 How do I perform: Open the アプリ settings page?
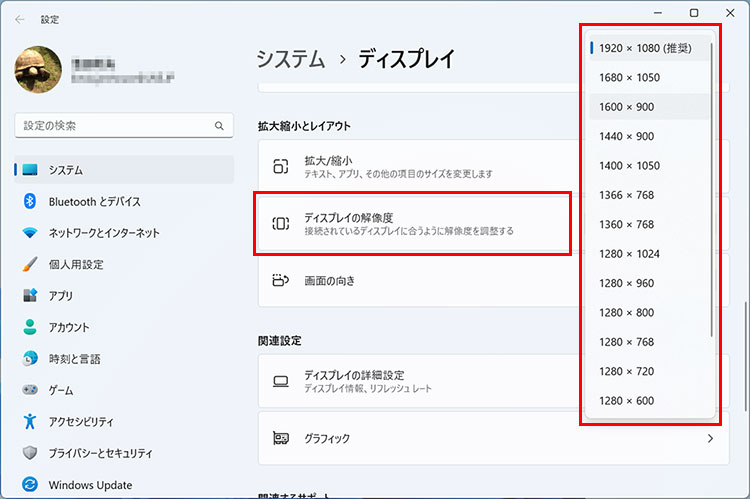click(x=60, y=296)
